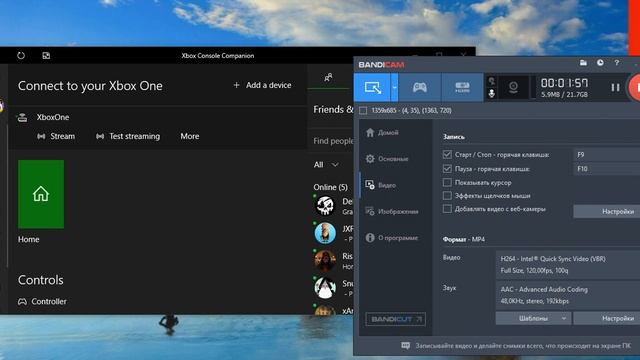Click the fullscreen icon beside refresh in Xbox app
640x360 pixels.
(46, 56)
